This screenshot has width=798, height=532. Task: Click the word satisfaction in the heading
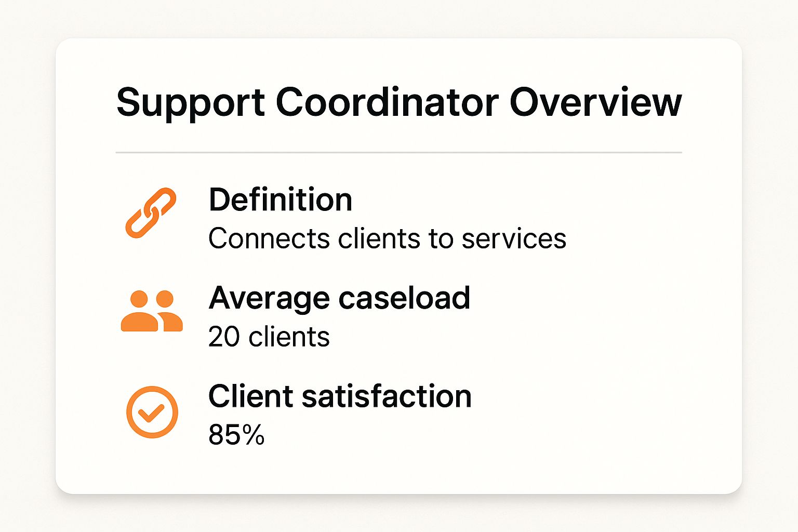(x=387, y=396)
